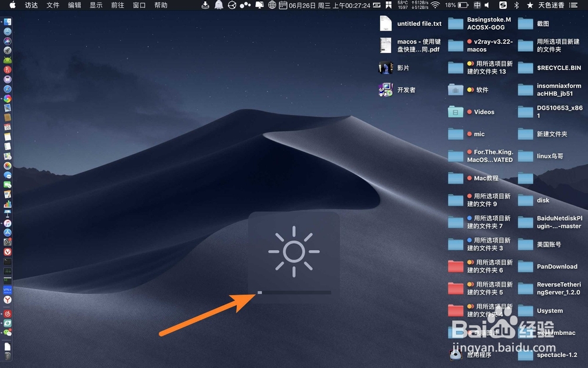588x368 pixels.
Task: Click the star icon in menu bar
Action: click(530, 5)
